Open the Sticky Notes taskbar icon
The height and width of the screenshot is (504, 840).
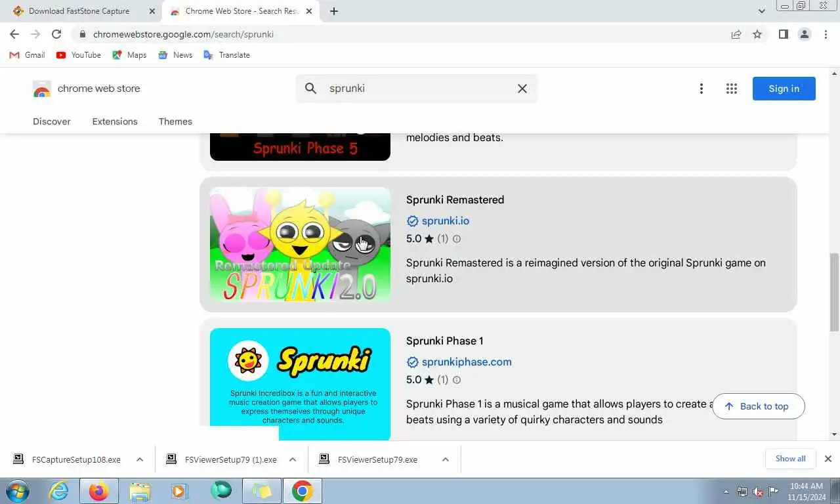pyautogui.click(x=262, y=491)
